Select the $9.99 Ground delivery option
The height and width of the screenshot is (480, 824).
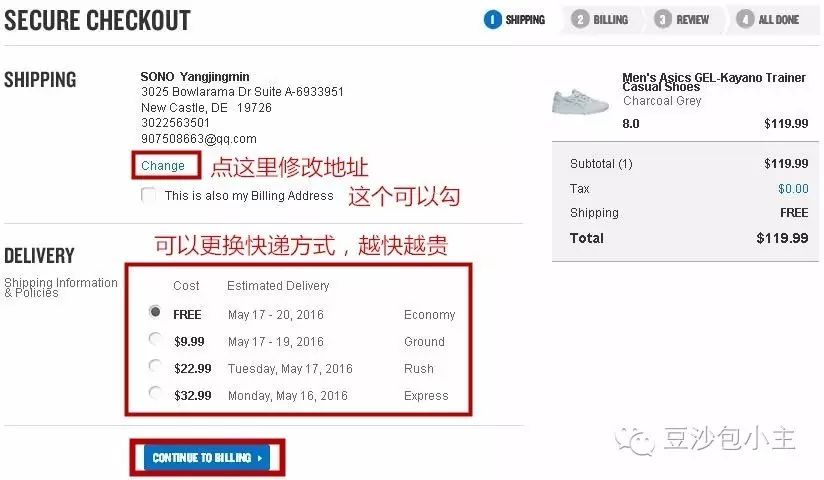point(154,339)
